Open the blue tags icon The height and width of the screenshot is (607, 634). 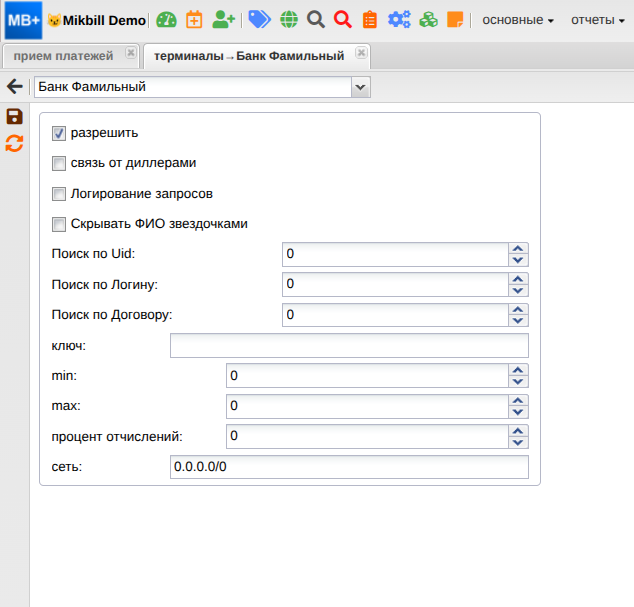click(x=259, y=19)
